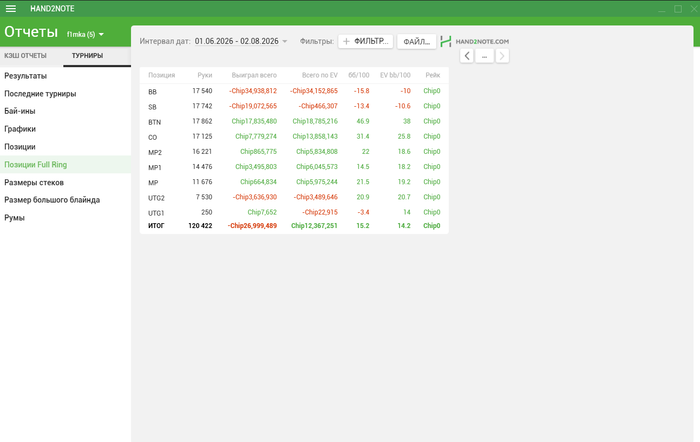Open Размер большого блайнда report
Viewport: 700px width, 442px height.
click(x=65, y=200)
